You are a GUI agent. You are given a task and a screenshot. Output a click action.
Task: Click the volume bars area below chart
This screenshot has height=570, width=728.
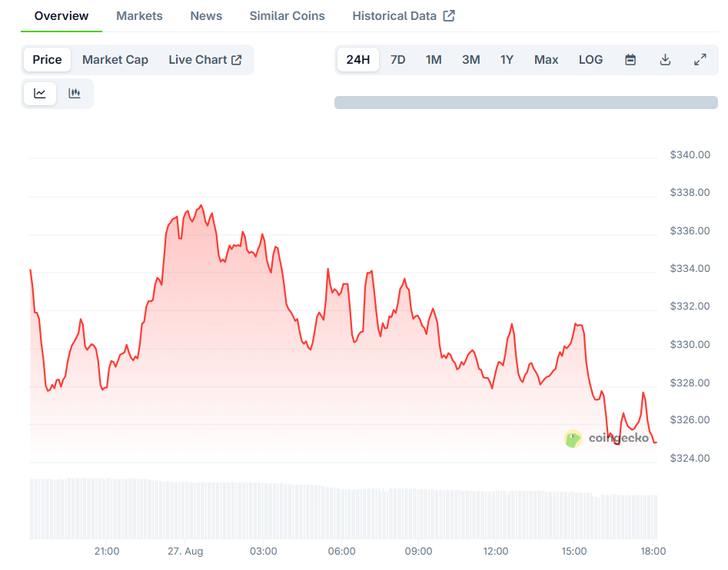344,509
